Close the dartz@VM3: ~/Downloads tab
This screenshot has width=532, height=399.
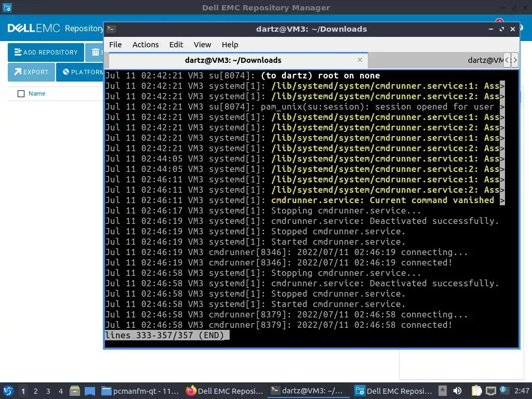[360, 60]
